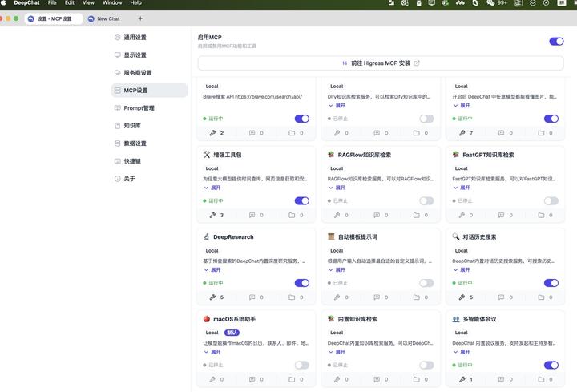Click the message icon on 自动模板提示词 card

[x=377, y=297]
